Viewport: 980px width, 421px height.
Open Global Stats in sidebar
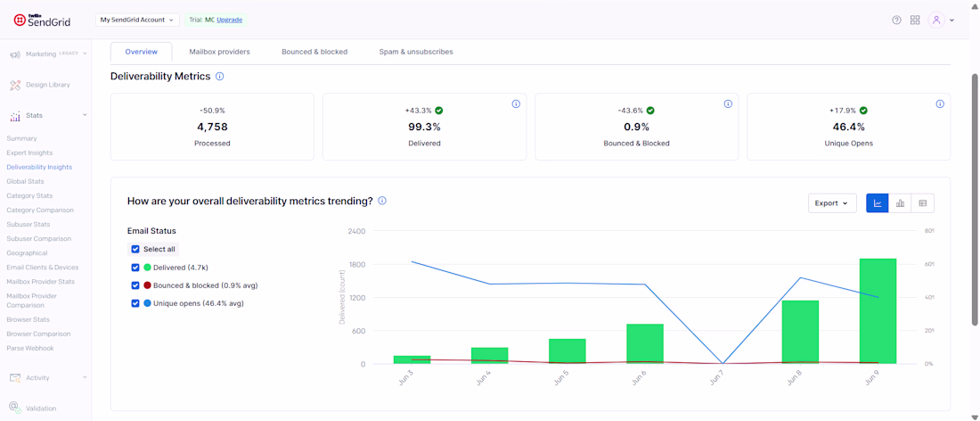coord(25,181)
